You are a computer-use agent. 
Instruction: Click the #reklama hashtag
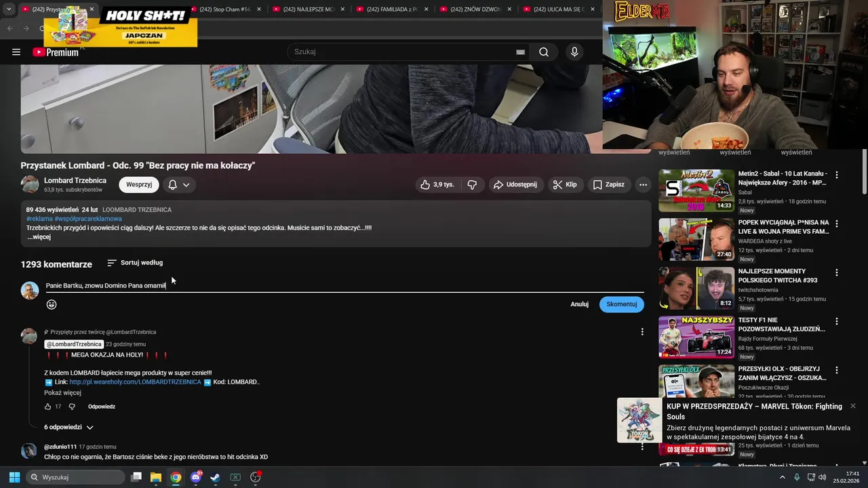click(x=39, y=219)
